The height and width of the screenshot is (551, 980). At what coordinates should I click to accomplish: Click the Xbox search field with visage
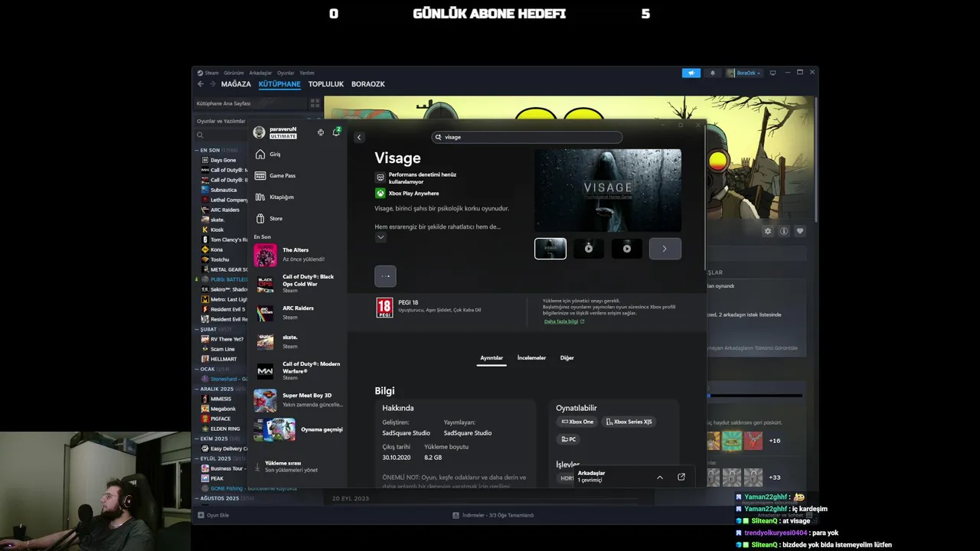527,137
